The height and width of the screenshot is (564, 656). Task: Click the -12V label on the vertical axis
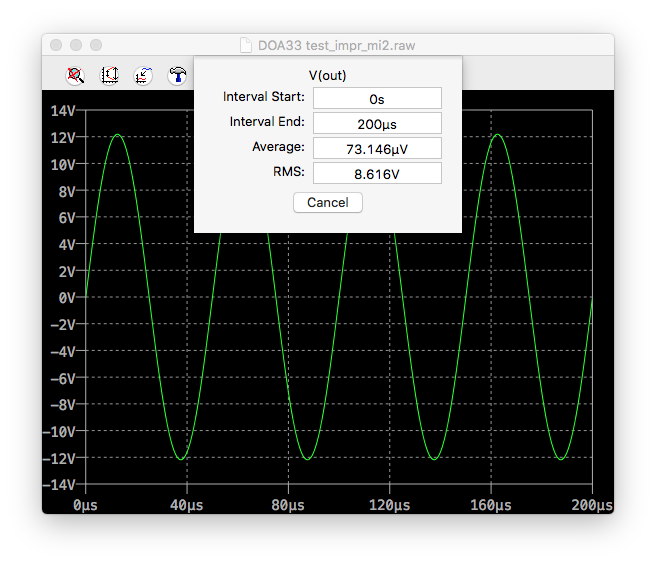[59, 459]
